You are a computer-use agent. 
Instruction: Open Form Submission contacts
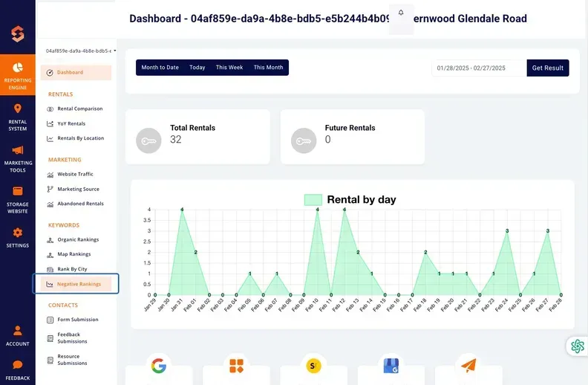tap(76, 320)
